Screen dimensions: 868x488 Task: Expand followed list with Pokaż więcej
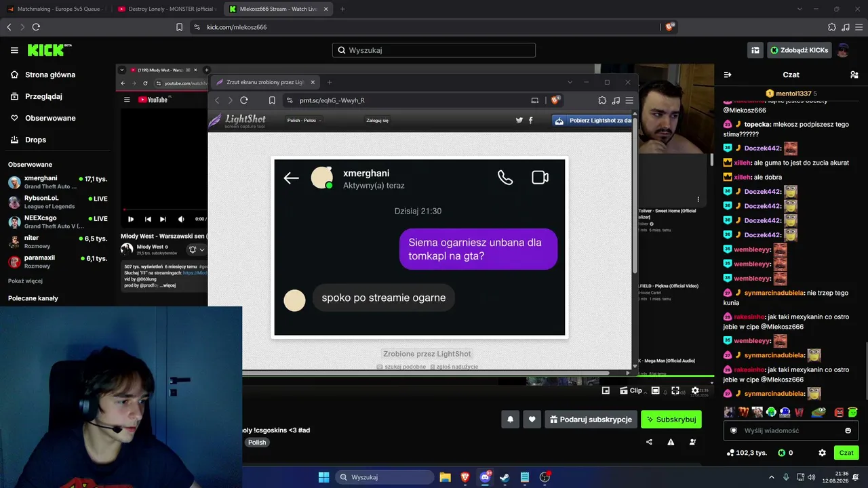point(25,281)
